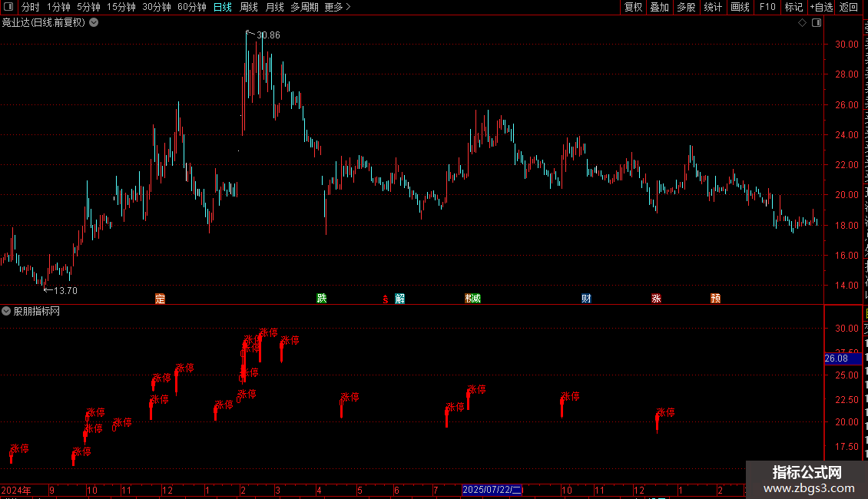This screenshot has height=499, width=868.
Task: Open the 解 event marker
Action: pos(399,299)
